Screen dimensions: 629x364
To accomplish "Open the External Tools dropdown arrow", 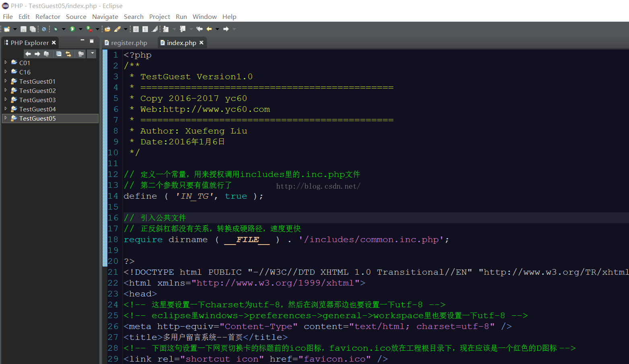I will (97, 29).
